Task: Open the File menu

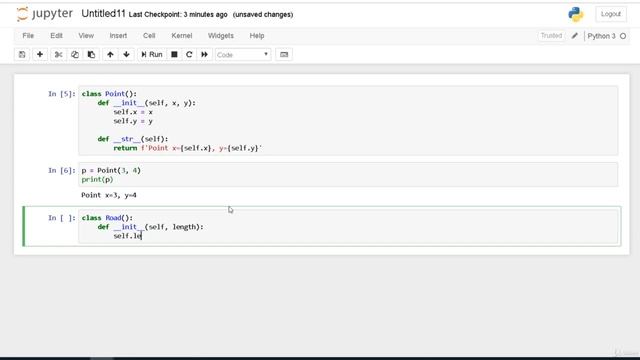Action: 28,36
